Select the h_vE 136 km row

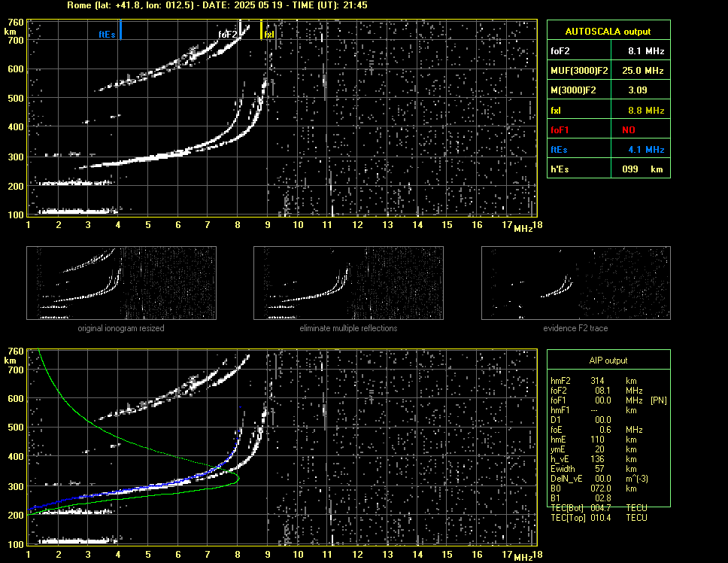[593, 459]
